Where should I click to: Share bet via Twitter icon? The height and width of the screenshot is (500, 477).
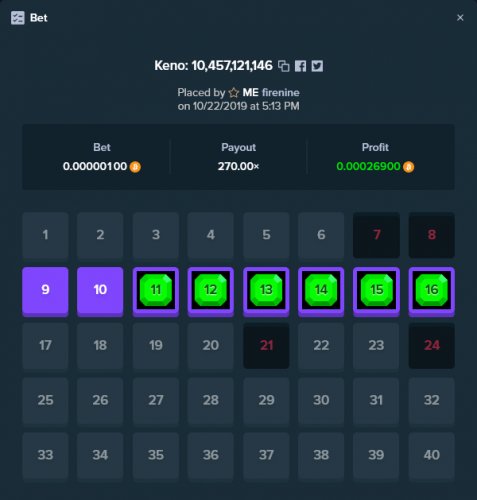point(317,66)
